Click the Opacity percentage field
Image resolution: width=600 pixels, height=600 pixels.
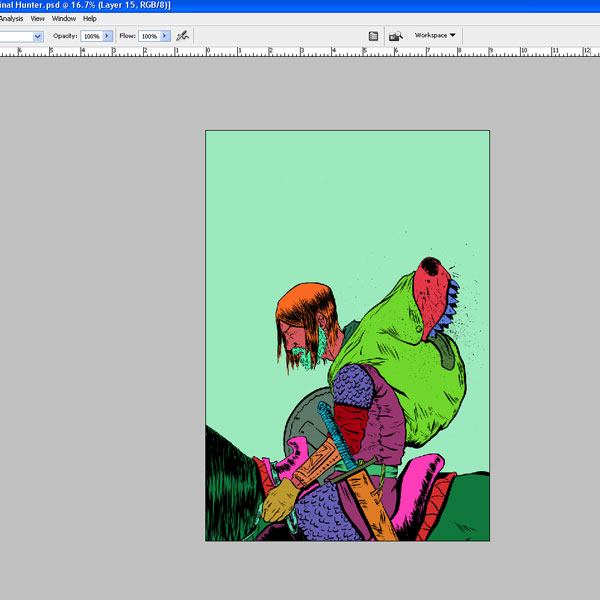point(91,36)
